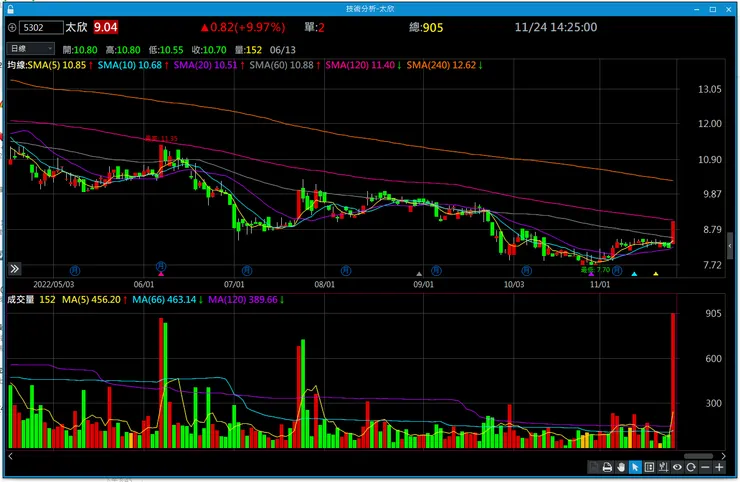Click the monthly marker near 2022/05/03
This screenshot has width=740, height=482.
(x=75, y=271)
